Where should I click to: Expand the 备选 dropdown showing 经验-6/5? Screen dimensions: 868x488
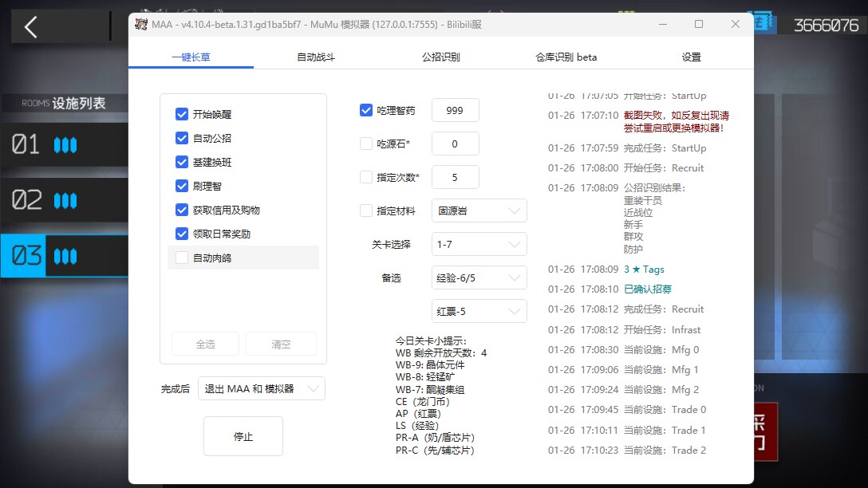(x=479, y=277)
